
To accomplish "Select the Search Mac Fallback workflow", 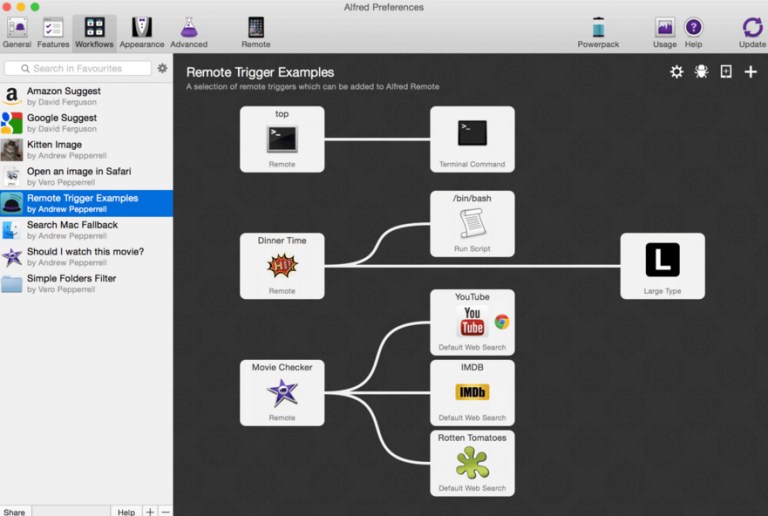I will (x=86, y=230).
